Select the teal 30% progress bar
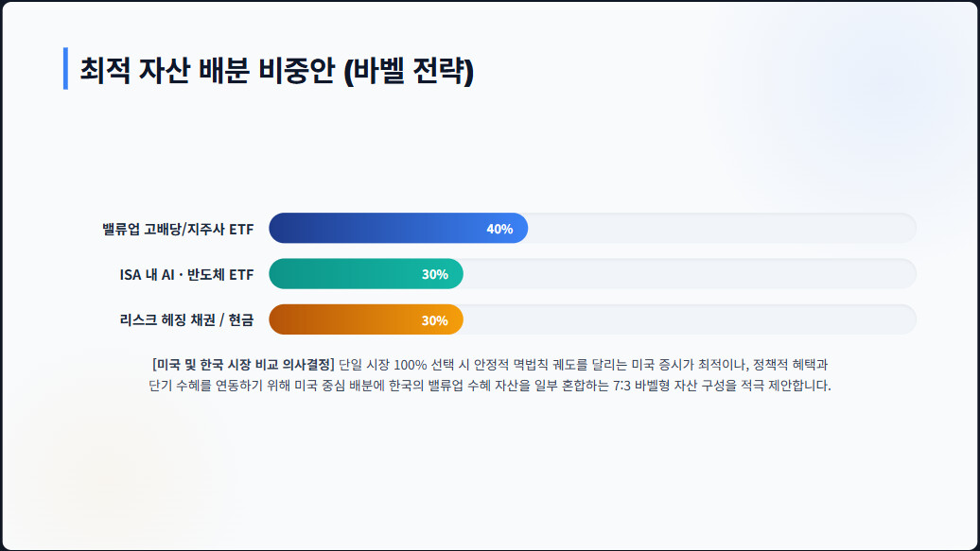The image size is (980, 551). point(366,274)
